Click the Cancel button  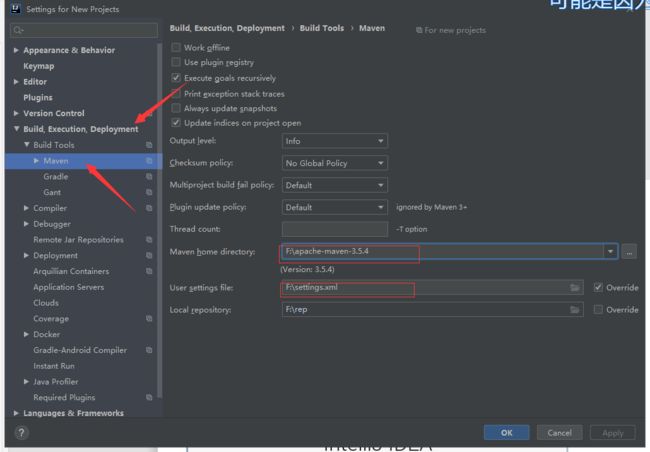[559, 433]
